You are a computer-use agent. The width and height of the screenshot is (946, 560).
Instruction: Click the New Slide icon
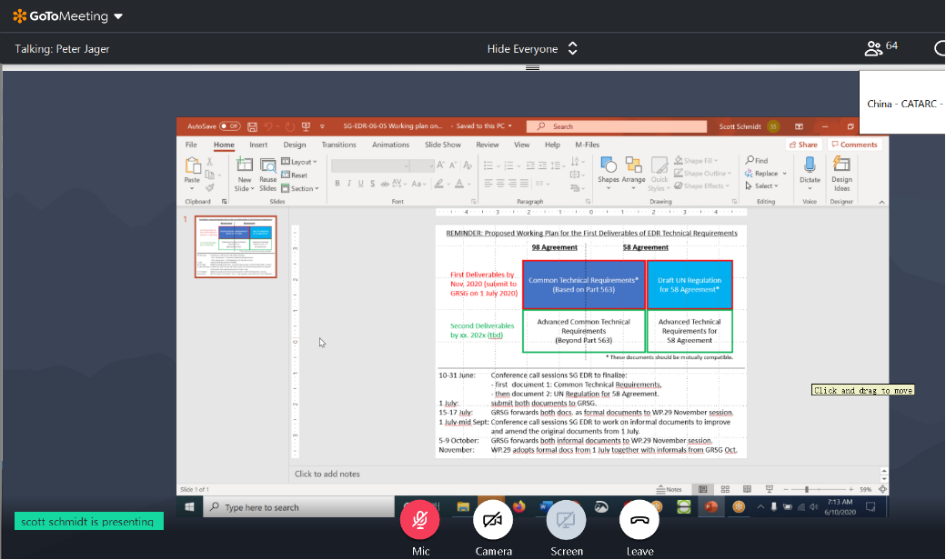pos(244,165)
